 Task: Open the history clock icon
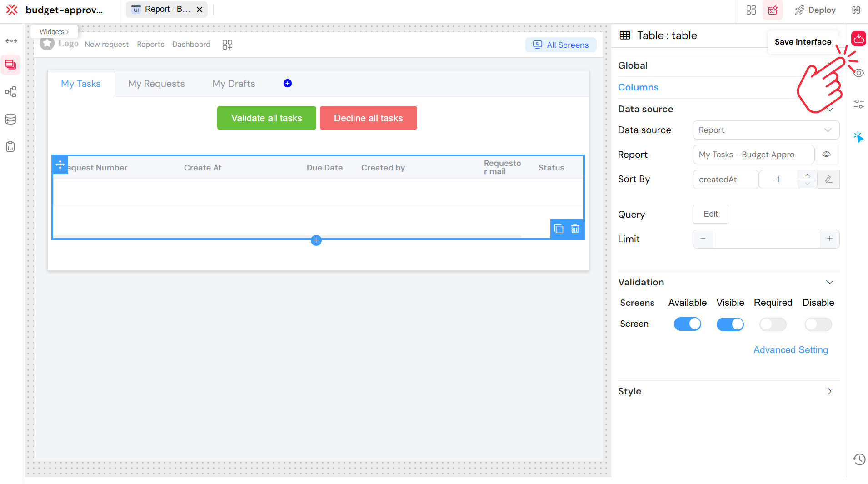859,459
